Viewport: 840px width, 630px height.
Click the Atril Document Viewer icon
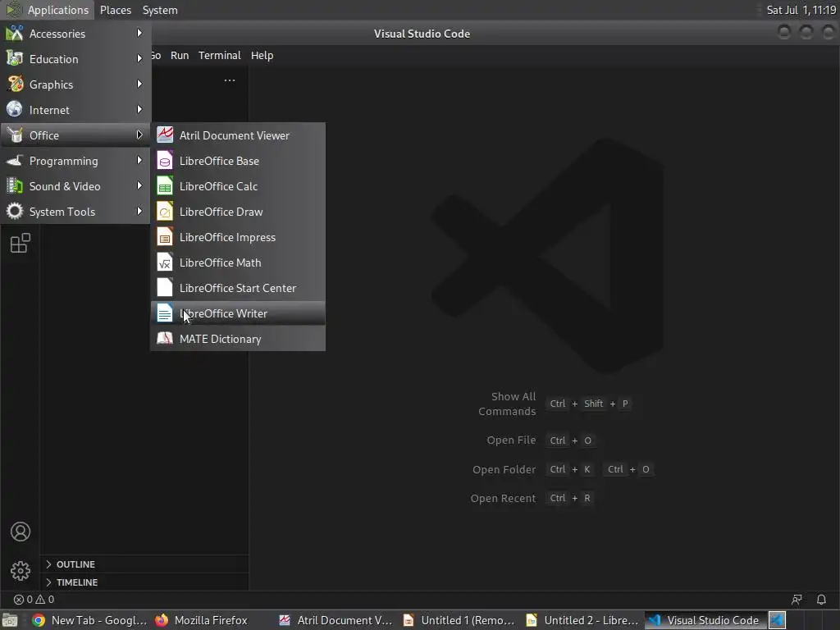(x=165, y=135)
